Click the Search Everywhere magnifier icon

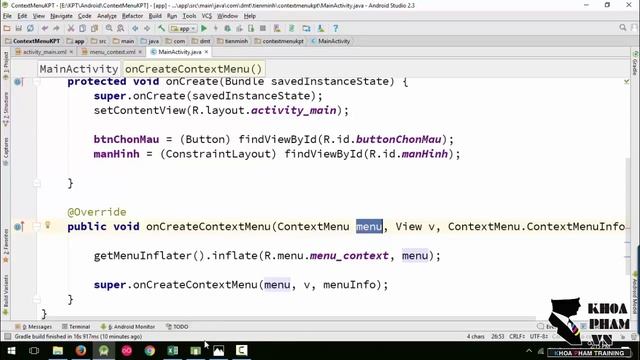click(622, 28)
